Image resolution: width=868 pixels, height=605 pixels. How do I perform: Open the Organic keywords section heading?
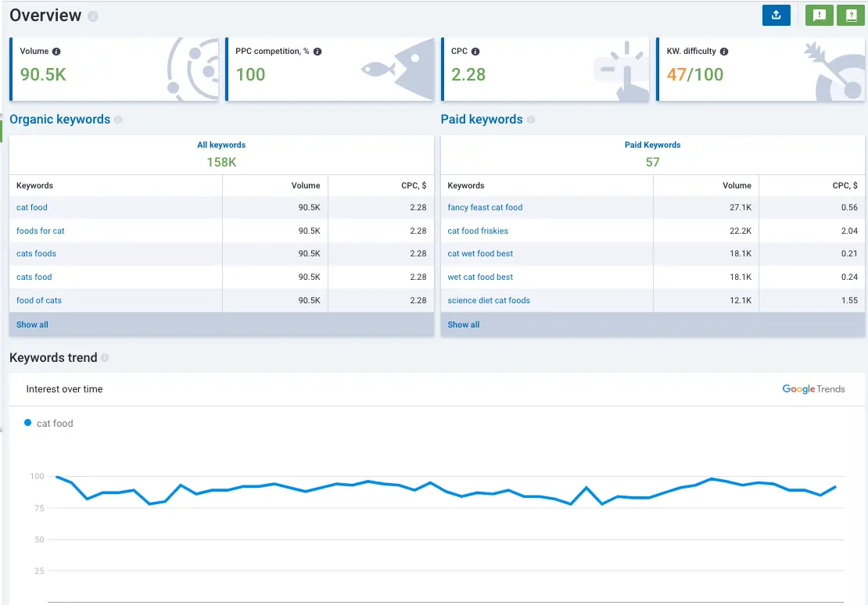click(59, 120)
